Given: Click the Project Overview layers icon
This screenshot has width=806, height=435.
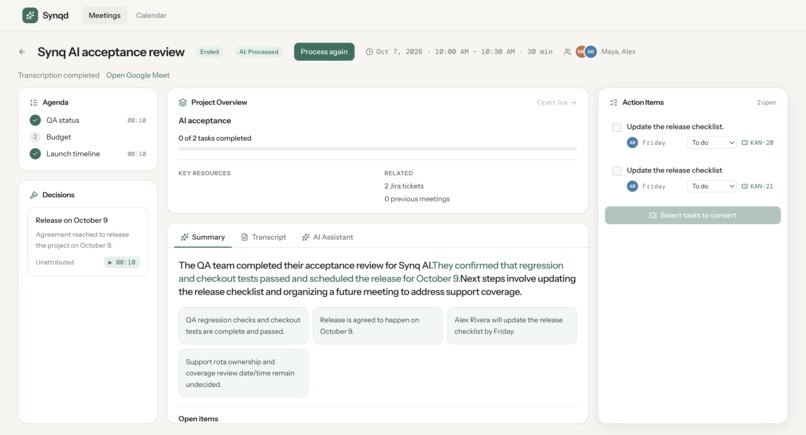Looking at the screenshot, I should click(182, 102).
